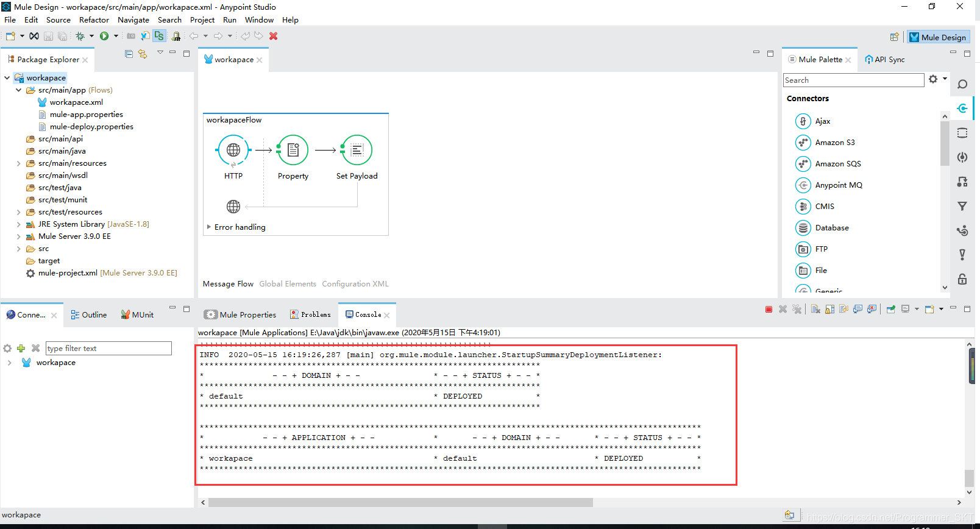
Task: Click the green Run button in the toolbar
Action: click(104, 36)
